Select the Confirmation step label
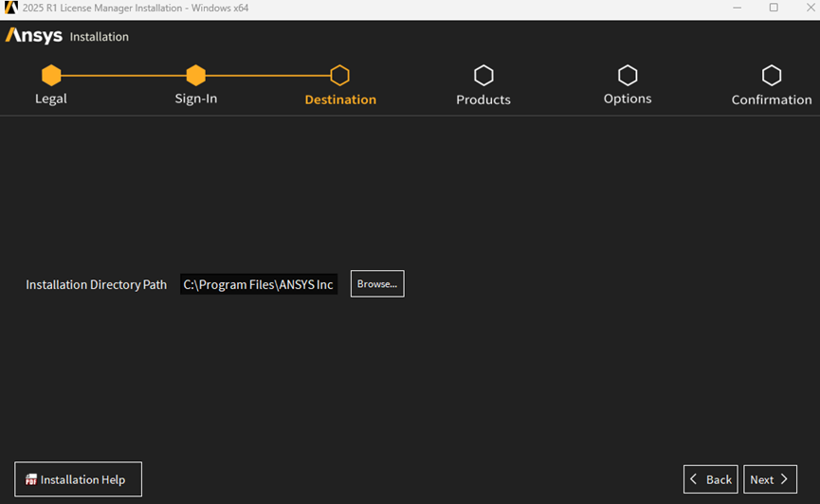 tap(772, 99)
